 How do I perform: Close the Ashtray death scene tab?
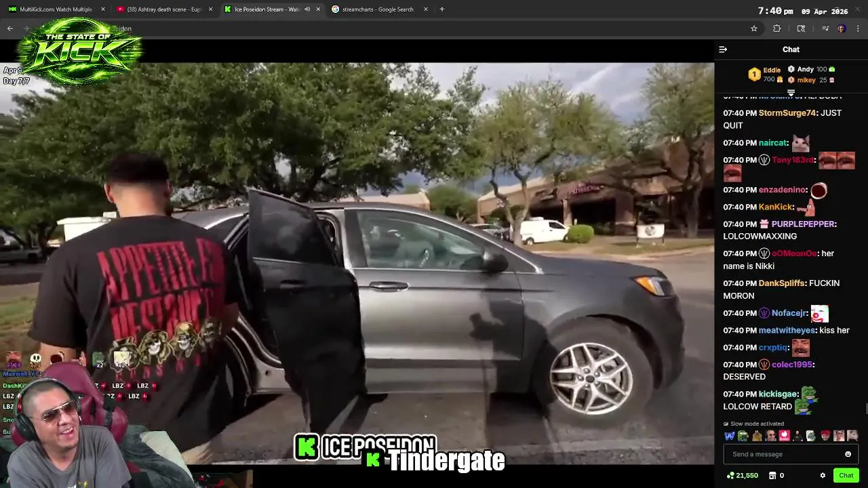click(210, 9)
